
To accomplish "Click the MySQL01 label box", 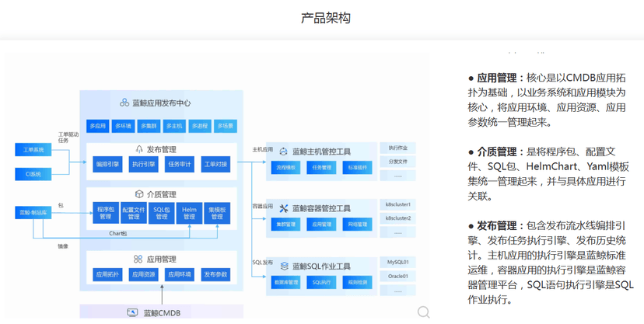I will click(x=397, y=262).
